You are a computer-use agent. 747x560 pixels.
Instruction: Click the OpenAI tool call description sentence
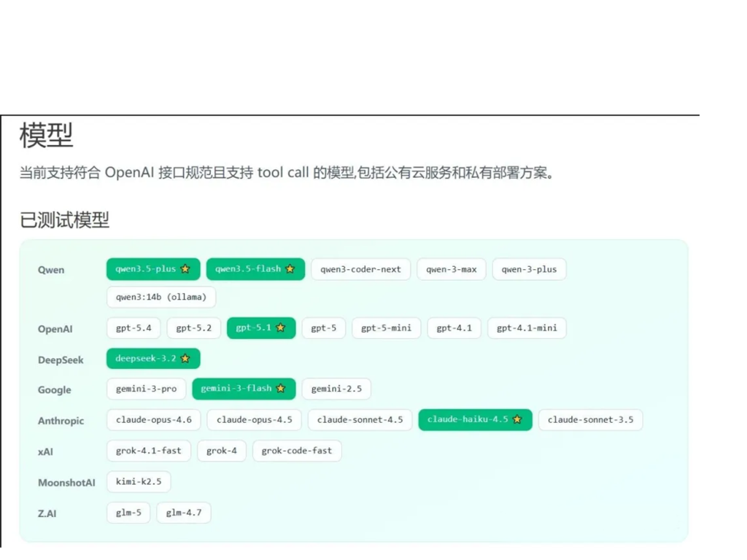(286, 172)
